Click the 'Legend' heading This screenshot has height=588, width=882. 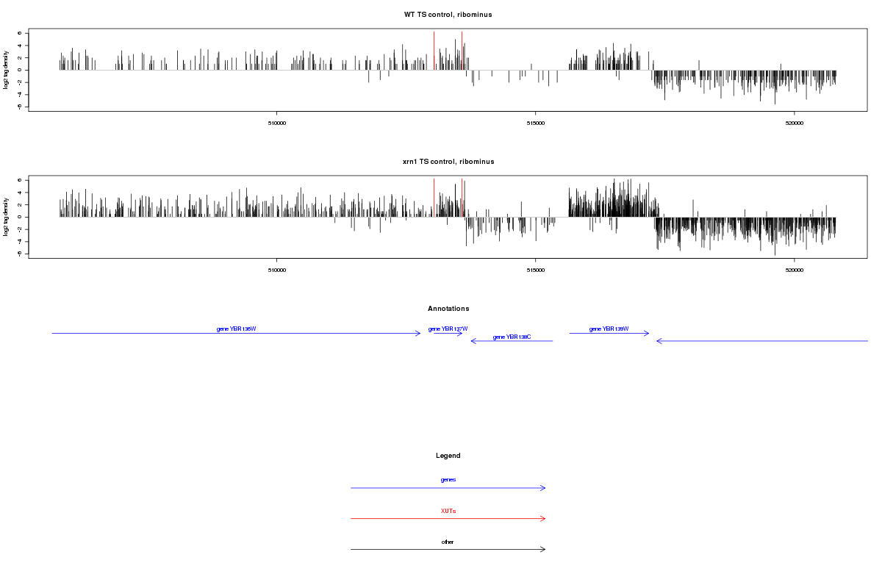[x=448, y=456]
